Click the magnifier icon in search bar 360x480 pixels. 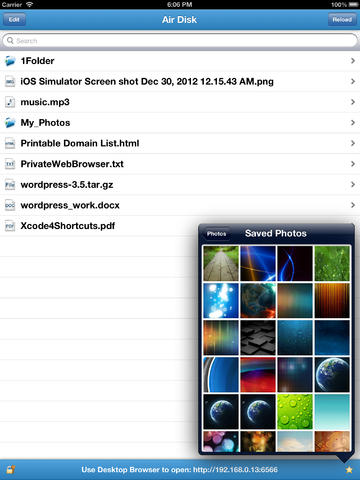(10, 41)
